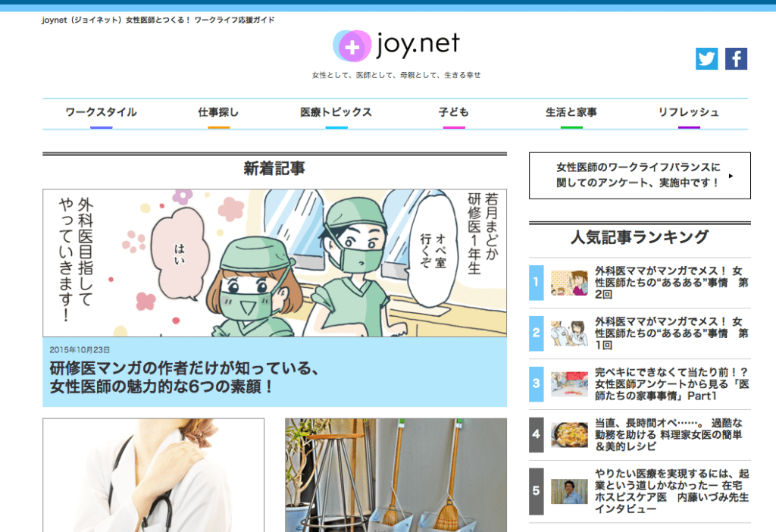Click rank 4 recipe food thumbnail
Image resolution: width=776 pixels, height=532 pixels.
point(569,435)
